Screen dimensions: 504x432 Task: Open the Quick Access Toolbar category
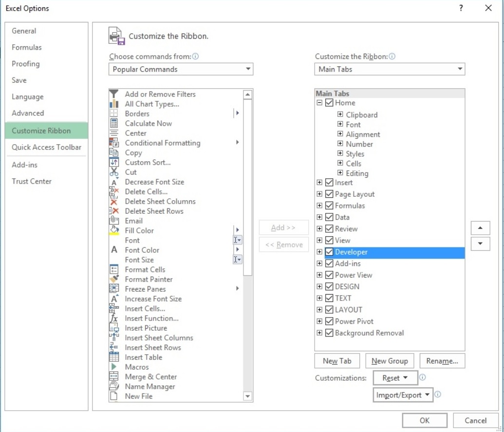click(46, 147)
